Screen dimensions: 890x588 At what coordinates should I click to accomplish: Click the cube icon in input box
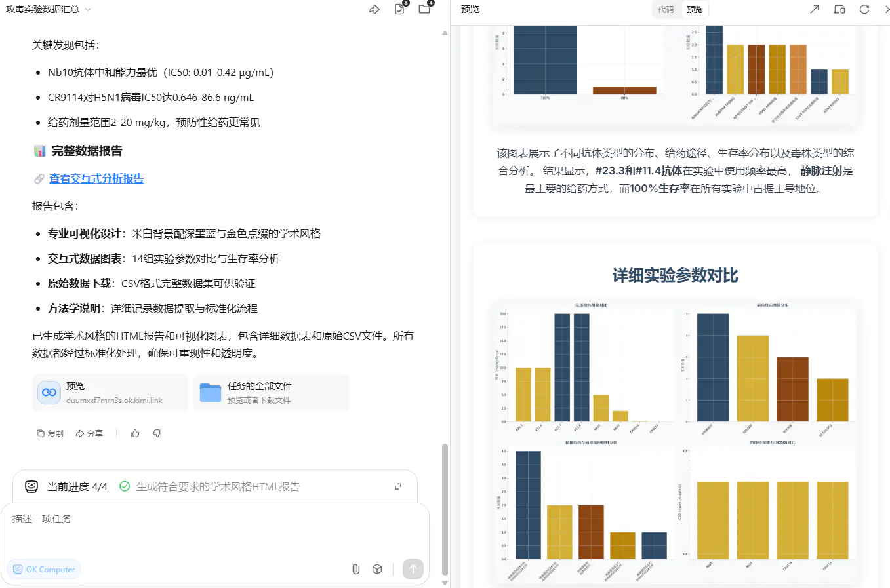coord(377,569)
